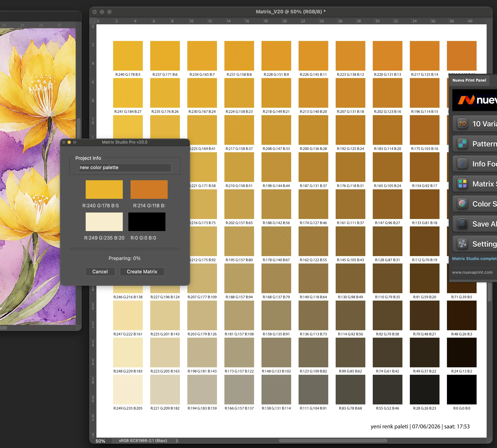The width and height of the screenshot is (497, 448).
Task: Click the Info Footer 'i' icon
Action: [462, 164]
